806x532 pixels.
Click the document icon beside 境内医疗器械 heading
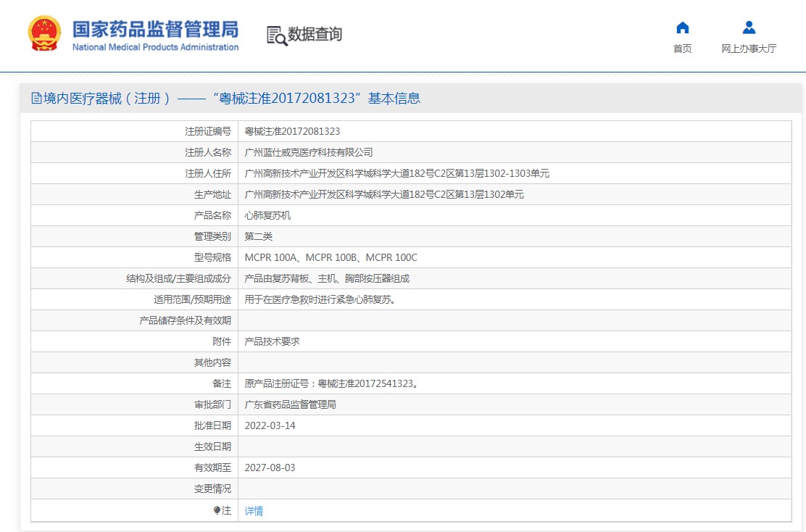coord(36,98)
